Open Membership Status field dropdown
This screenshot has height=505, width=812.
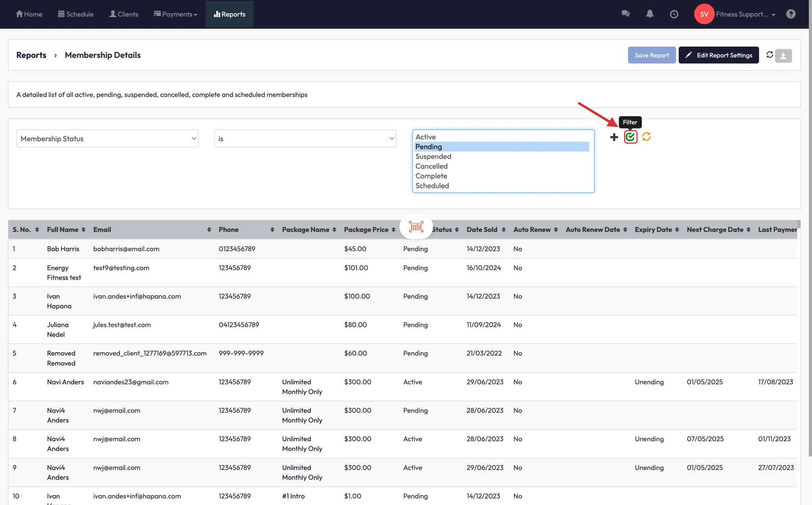(x=107, y=138)
